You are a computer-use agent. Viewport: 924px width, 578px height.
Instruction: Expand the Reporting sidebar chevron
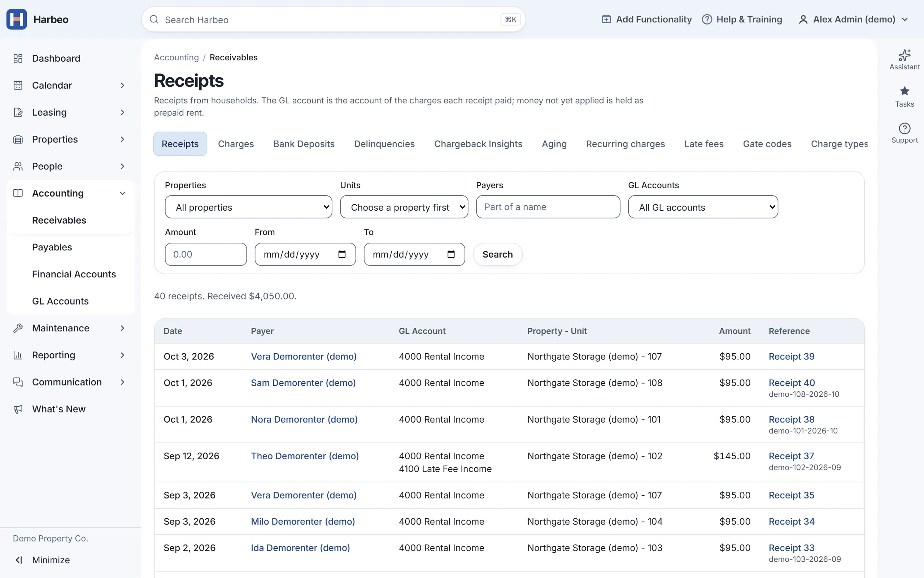tap(122, 355)
